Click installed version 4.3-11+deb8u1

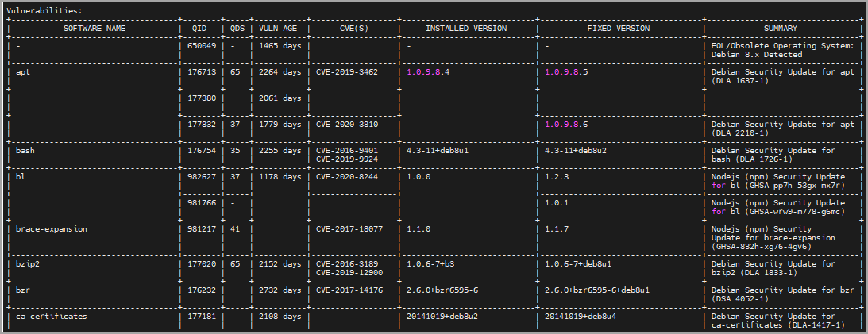point(438,151)
